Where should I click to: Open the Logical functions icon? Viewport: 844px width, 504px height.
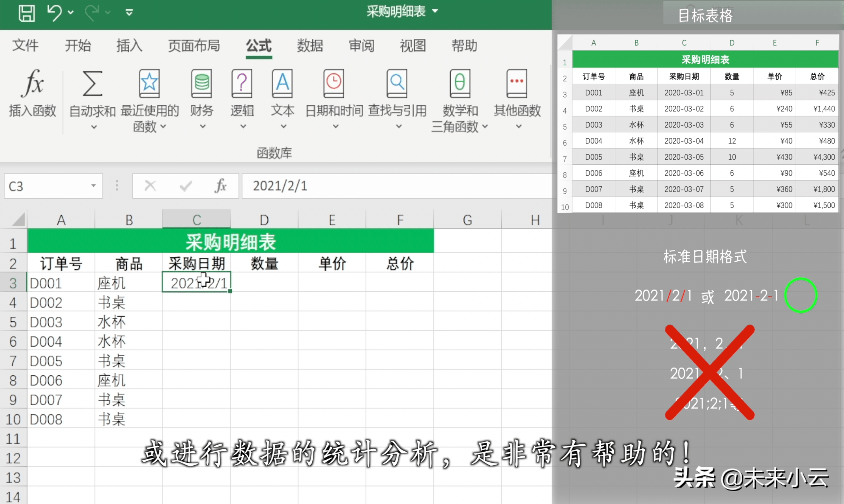tap(242, 84)
